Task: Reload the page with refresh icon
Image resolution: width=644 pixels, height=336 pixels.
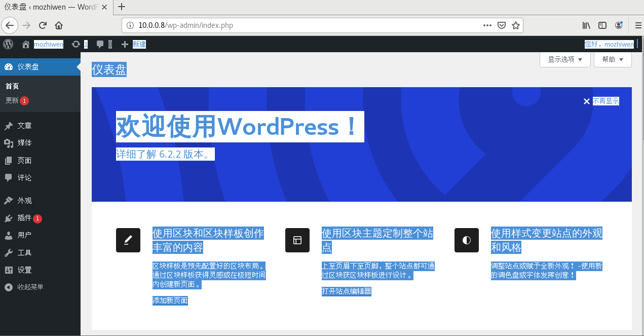Action: pos(43,25)
